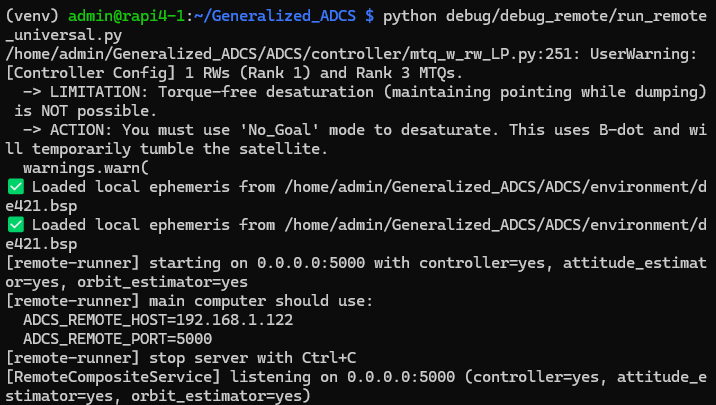Click the word LIMITATION in the warning
This screenshot has height=405, width=716.
[x=99, y=92]
